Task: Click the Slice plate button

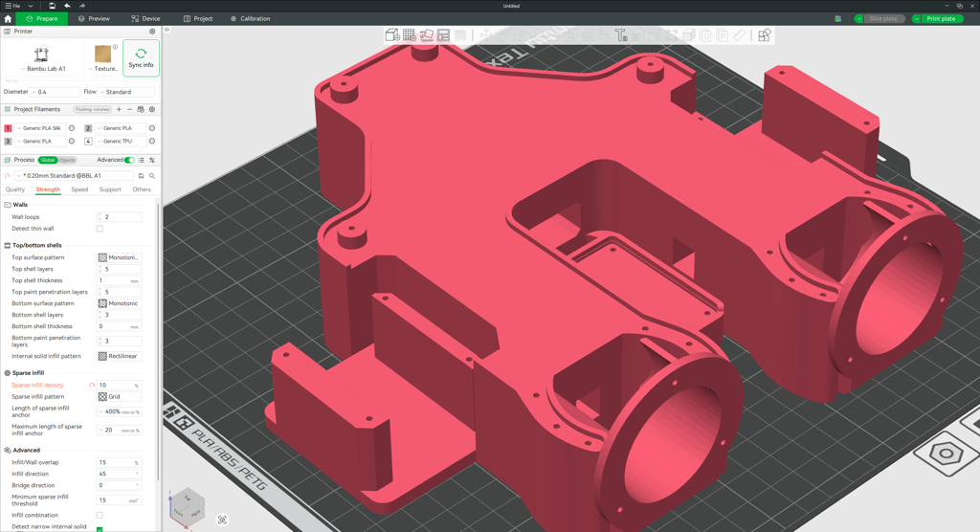Action: tap(883, 19)
